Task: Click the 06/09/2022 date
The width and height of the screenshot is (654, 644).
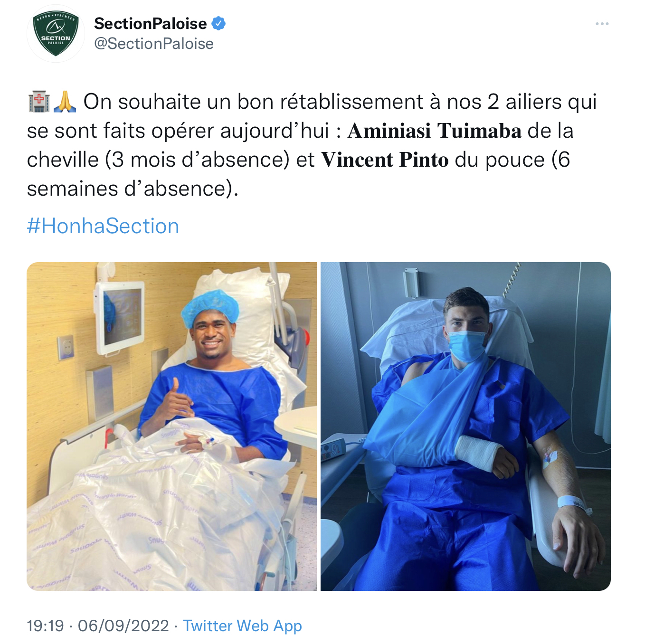Action: click(123, 625)
